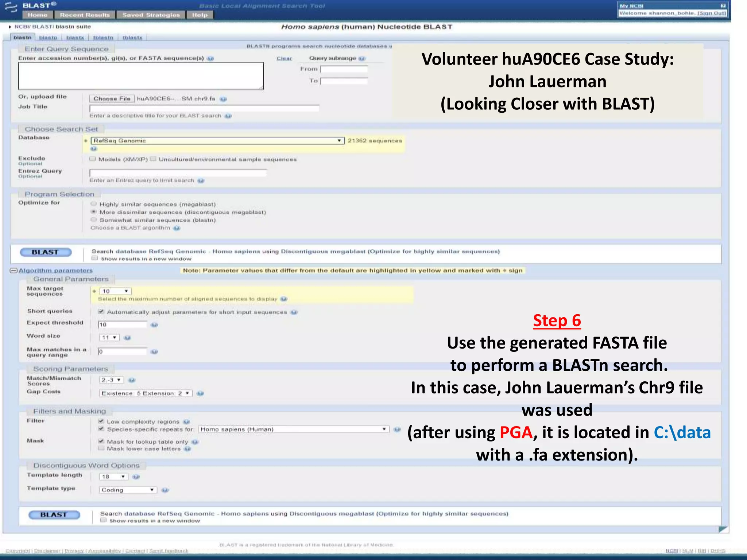The image size is (747, 560).
Task: Switch to the blastp tab
Action: pyautogui.click(x=48, y=38)
